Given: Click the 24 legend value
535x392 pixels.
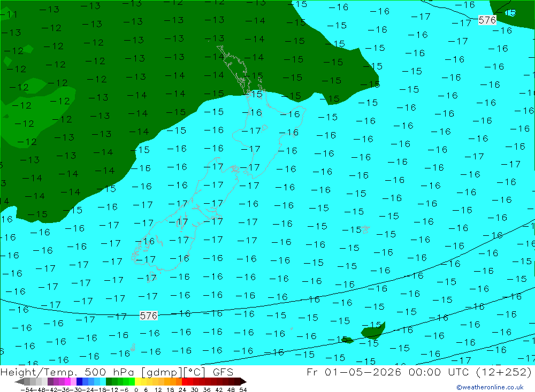Looking at the screenshot, I should coord(182,390).
